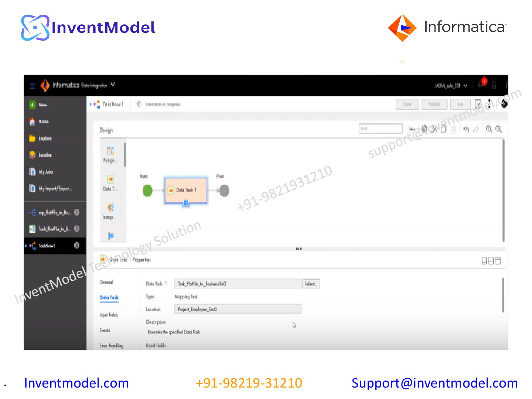Open Explore in the sidebar
This screenshot has height=399, width=532.
(41, 138)
